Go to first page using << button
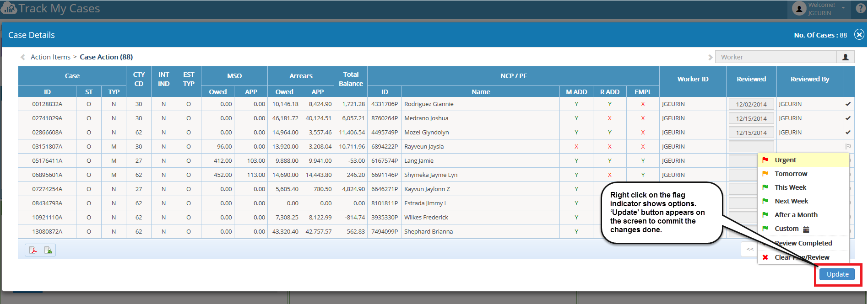 coord(750,249)
